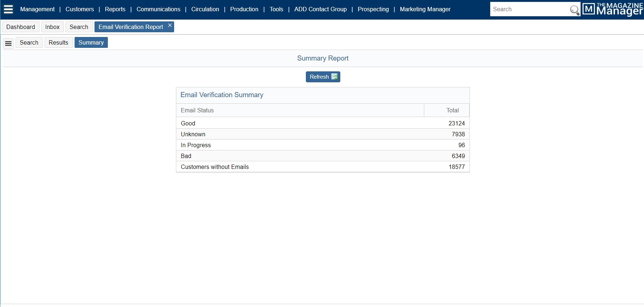
Task: Open the main hamburger menu
Action: [8, 9]
